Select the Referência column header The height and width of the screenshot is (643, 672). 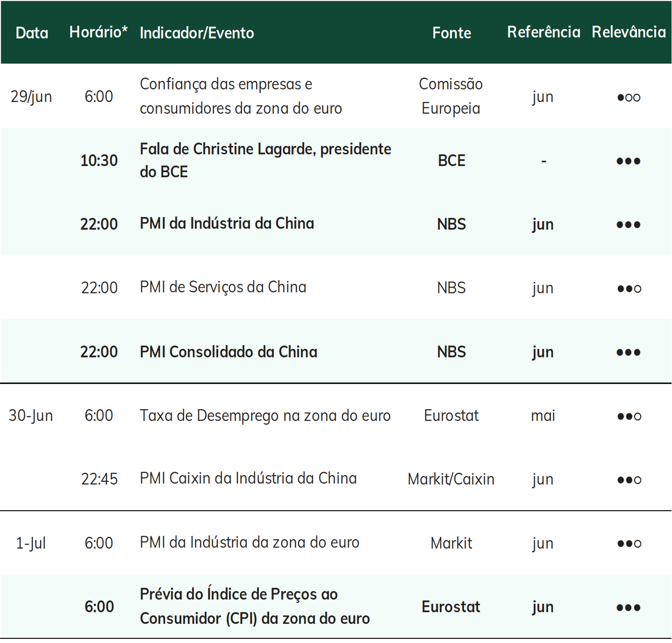(543, 32)
